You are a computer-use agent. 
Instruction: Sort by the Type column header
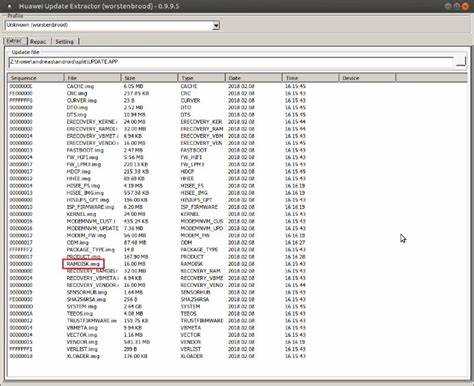point(202,78)
